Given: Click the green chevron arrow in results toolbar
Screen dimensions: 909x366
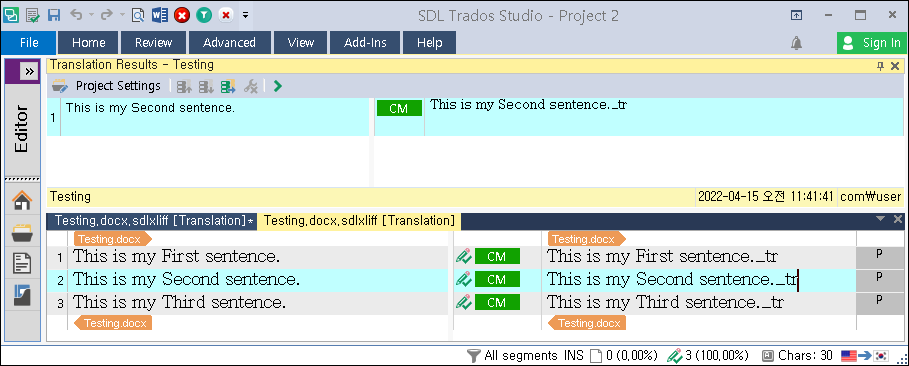Looking at the screenshot, I should pos(278,86).
